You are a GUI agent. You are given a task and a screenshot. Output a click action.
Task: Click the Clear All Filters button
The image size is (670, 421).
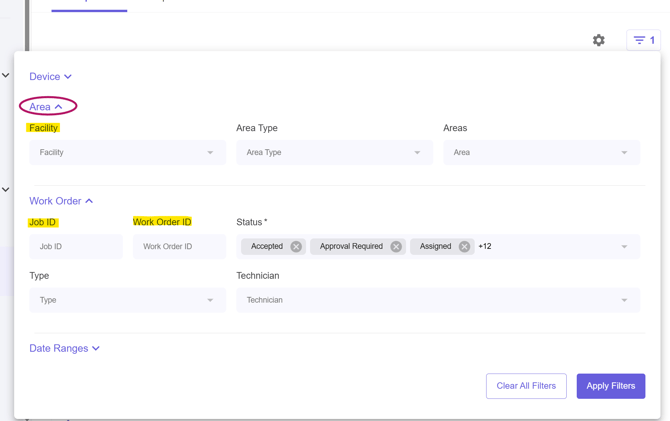(x=526, y=386)
